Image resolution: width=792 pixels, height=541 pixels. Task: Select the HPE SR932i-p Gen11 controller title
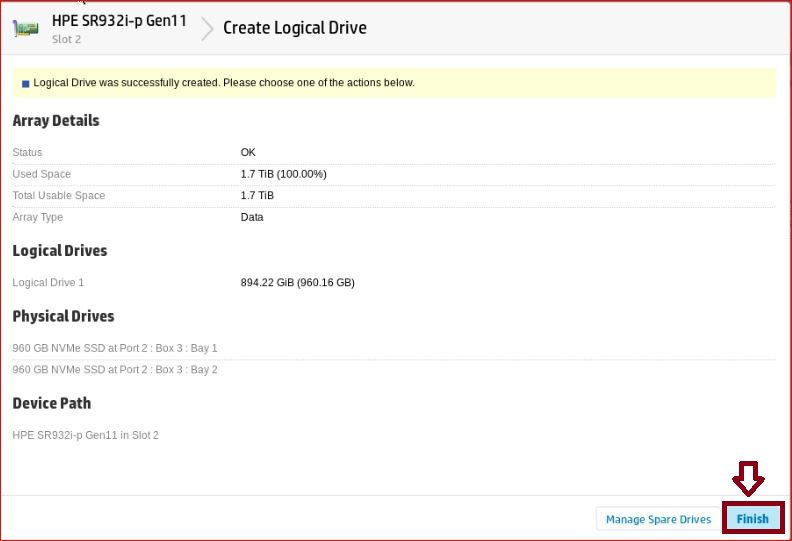[119, 20]
